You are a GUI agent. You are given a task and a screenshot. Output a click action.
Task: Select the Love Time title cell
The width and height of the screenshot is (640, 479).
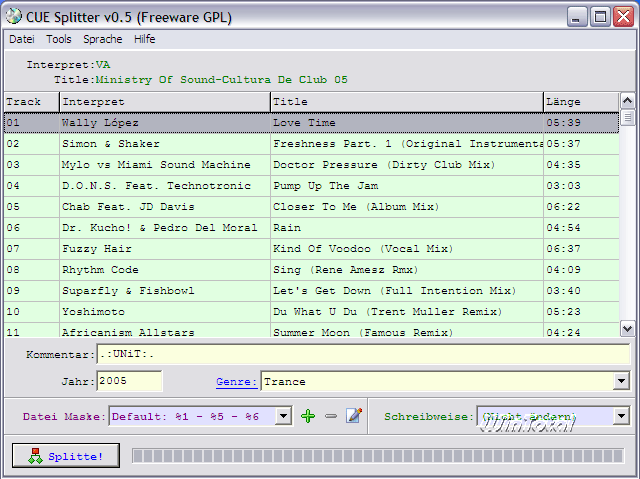407,123
